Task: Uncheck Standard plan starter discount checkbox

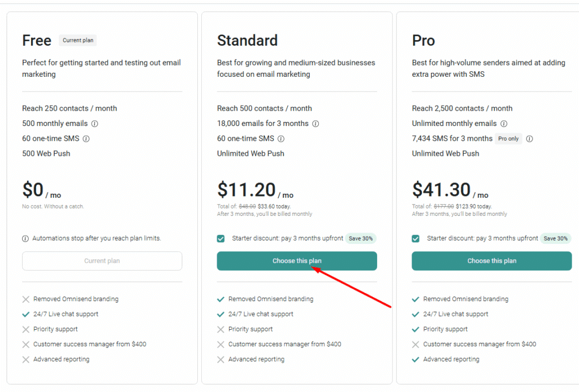Action: point(221,238)
